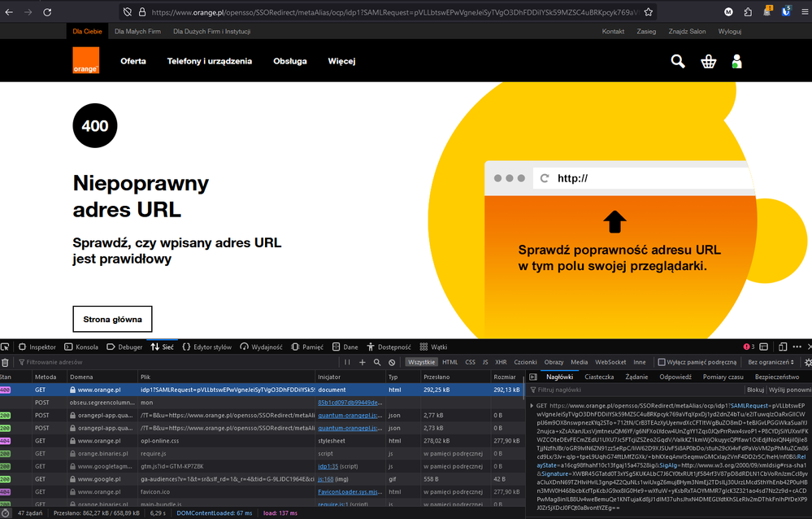Click the 'Strona główna' button
Image resolution: width=812 pixels, height=519 pixels.
coord(112,320)
